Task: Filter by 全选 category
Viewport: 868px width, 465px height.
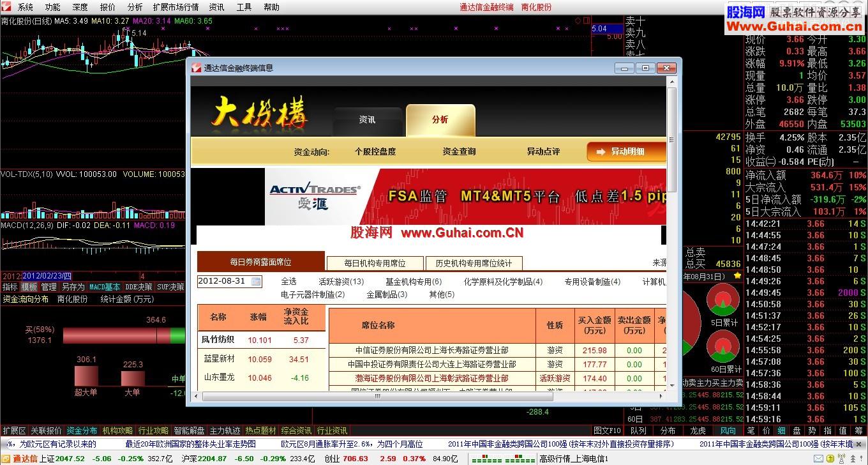Action: [288, 282]
